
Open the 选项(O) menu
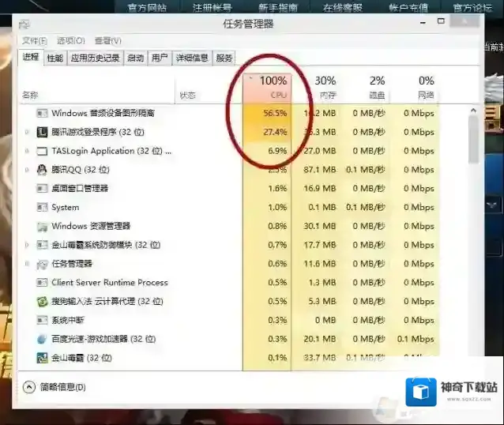(72, 40)
